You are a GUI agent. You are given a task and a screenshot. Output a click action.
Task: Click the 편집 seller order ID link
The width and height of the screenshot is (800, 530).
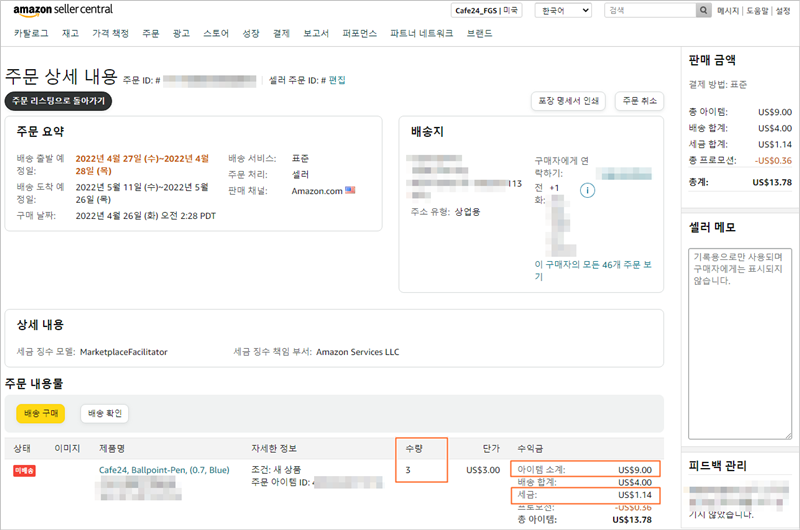[x=337, y=80]
